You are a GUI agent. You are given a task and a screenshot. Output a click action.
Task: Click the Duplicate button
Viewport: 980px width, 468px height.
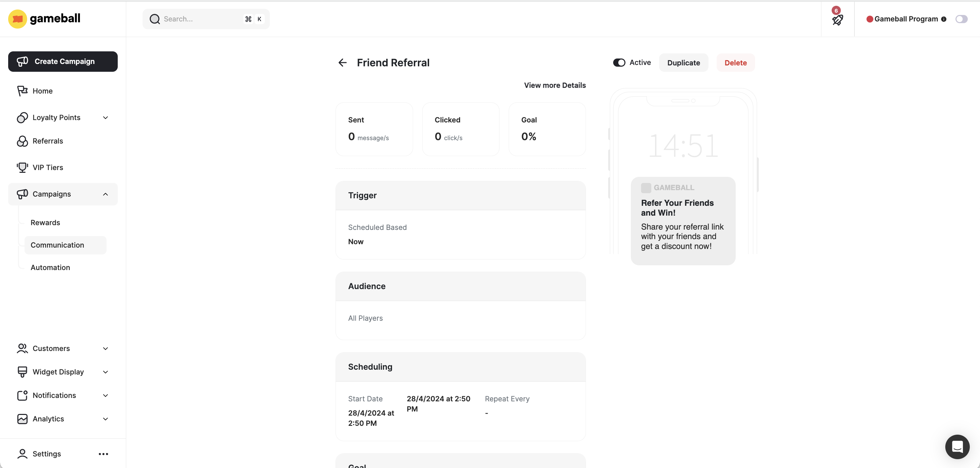coord(683,62)
